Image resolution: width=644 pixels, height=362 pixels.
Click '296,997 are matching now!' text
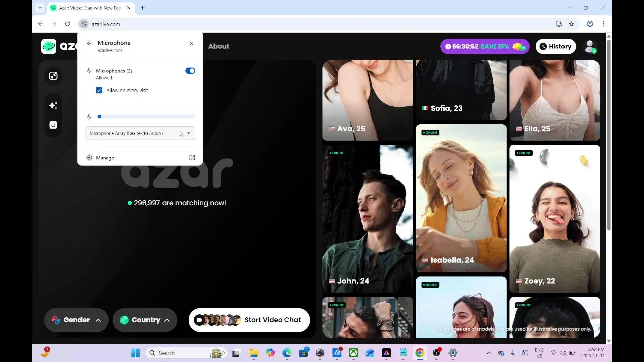180,203
